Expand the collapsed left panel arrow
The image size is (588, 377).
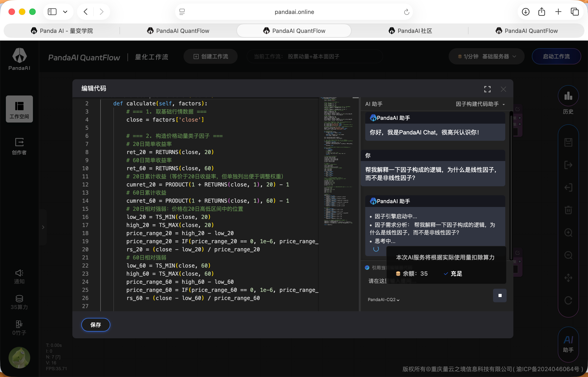click(x=43, y=227)
